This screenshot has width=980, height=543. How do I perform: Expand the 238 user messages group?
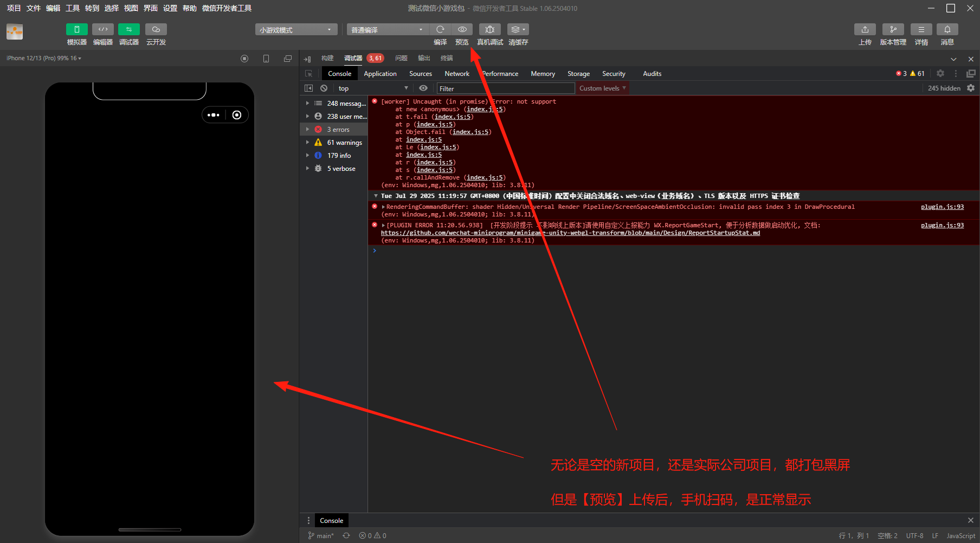click(334, 117)
